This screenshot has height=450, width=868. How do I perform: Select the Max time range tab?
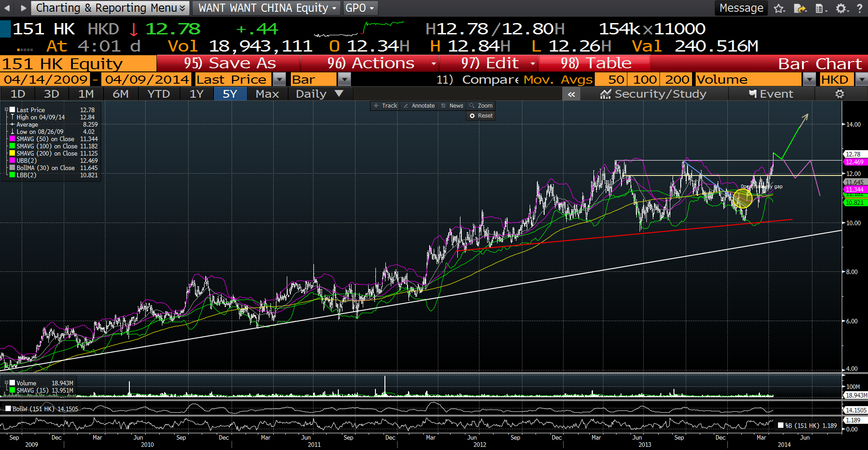(267, 94)
